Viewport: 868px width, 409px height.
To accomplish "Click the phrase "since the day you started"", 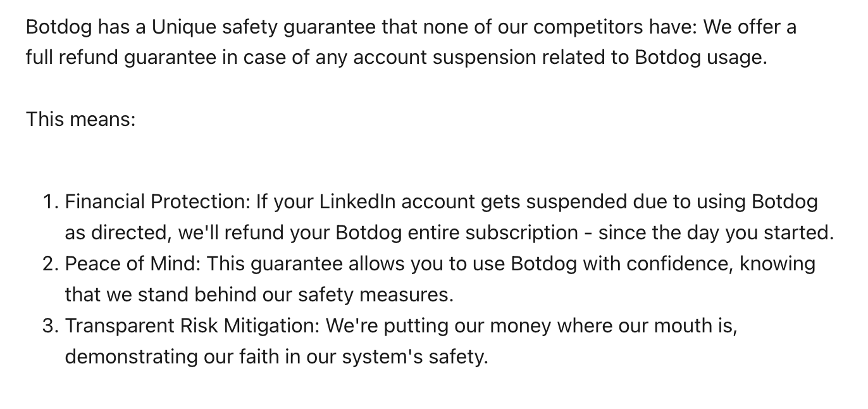I will pyautogui.click(x=715, y=232).
